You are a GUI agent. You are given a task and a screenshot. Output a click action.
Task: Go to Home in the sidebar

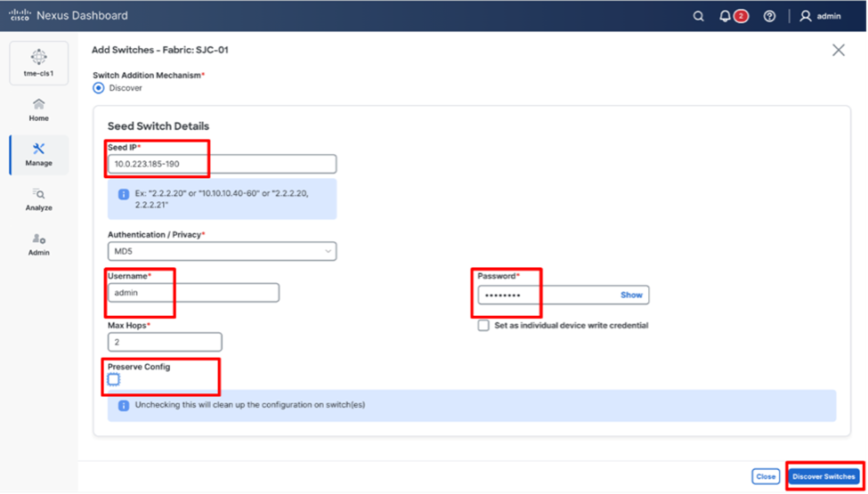point(39,110)
